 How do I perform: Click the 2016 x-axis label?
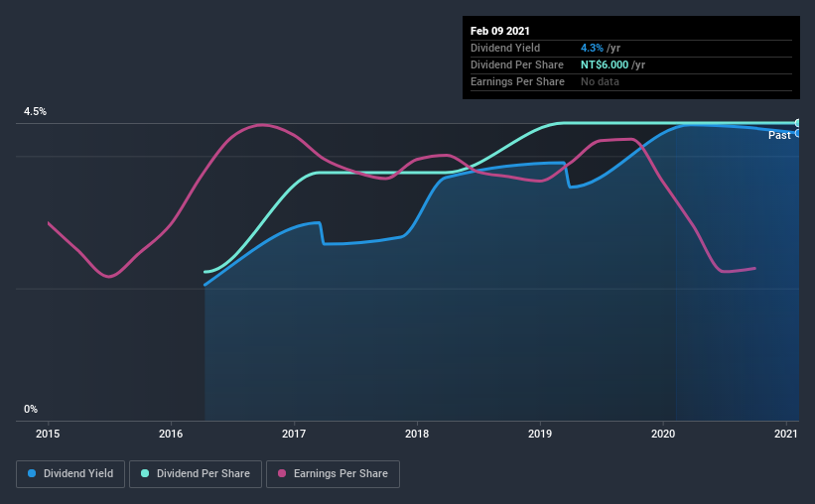coord(171,434)
